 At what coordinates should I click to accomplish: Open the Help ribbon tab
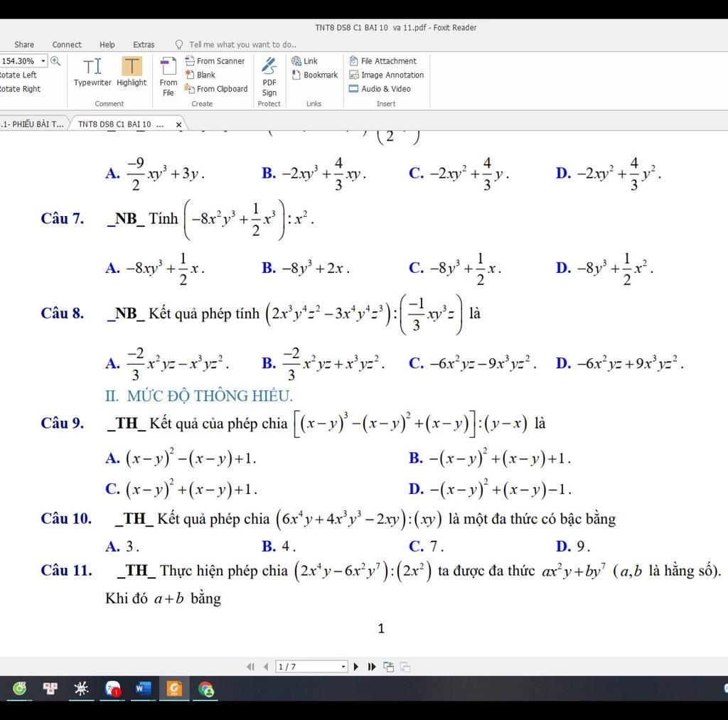(x=107, y=45)
